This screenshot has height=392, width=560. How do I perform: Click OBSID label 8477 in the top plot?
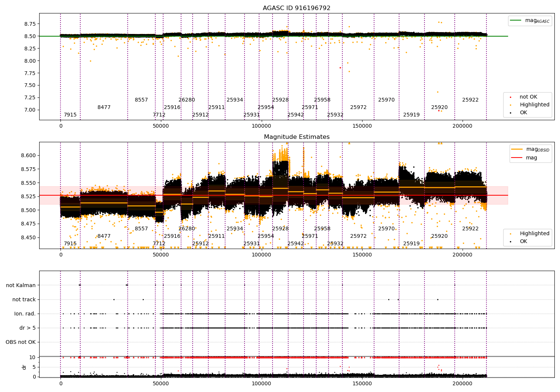pos(104,108)
